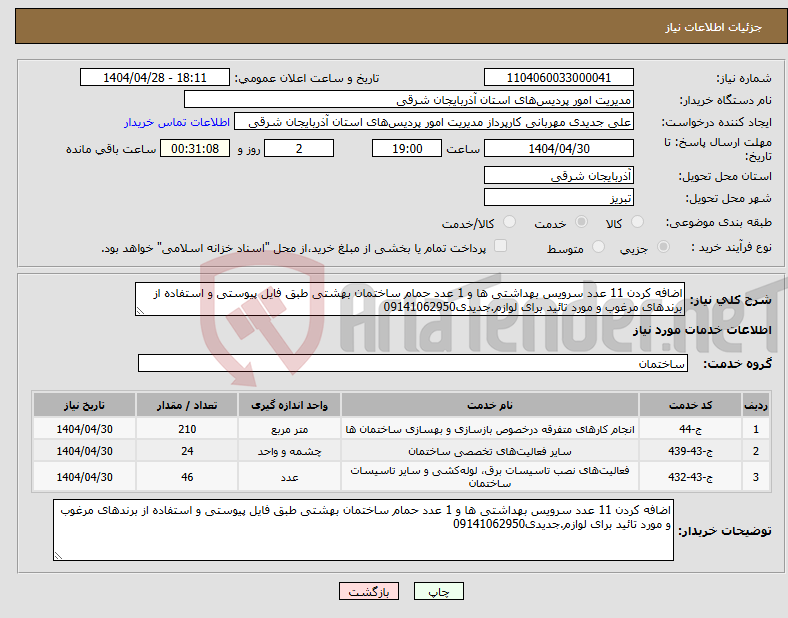788x618 pixels.
Task: Click the انجام کارهای متفرقه service name
Action: click(x=490, y=430)
